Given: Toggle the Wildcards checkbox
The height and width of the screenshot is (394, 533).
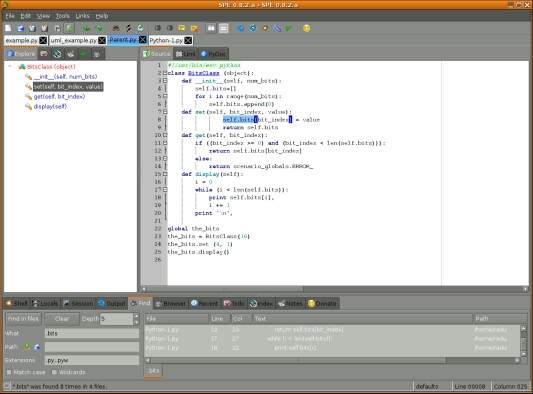Looking at the screenshot, I should click(x=54, y=372).
